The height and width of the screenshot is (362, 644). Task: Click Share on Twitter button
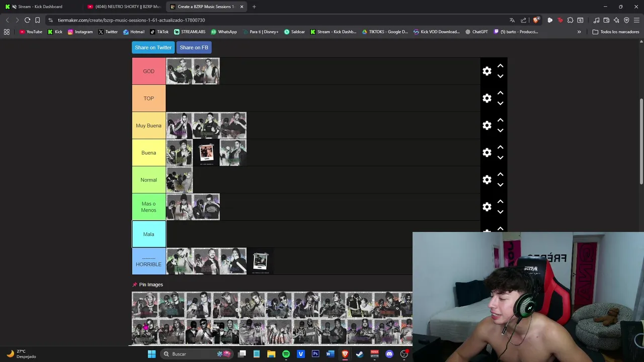pyautogui.click(x=153, y=47)
